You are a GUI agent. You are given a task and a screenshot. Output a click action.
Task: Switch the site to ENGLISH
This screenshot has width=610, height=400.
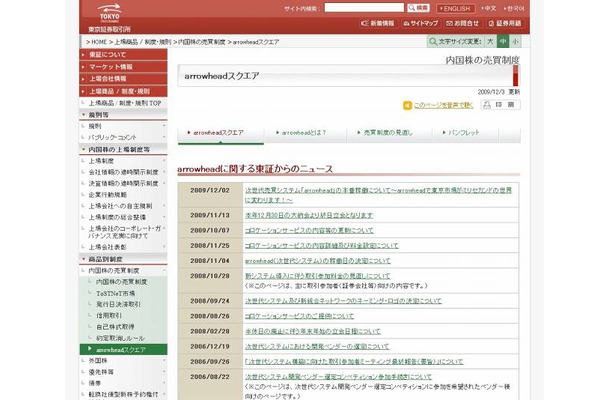point(456,8)
